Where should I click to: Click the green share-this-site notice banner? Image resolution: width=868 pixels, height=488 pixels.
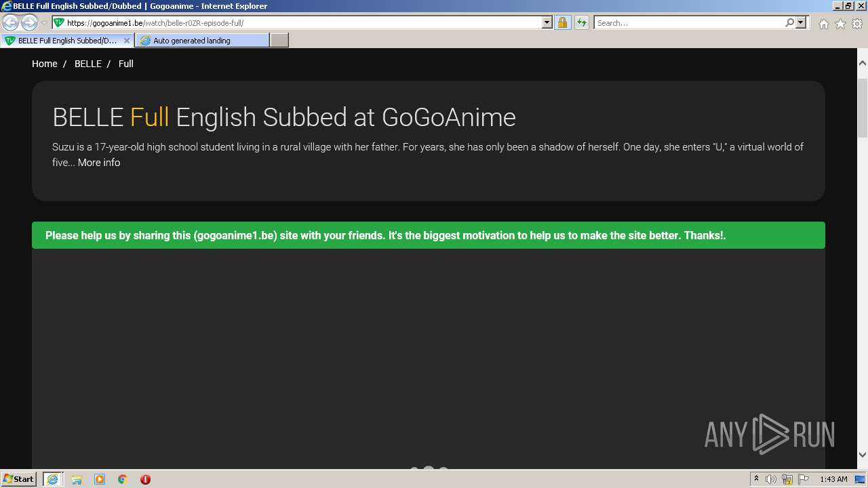429,235
